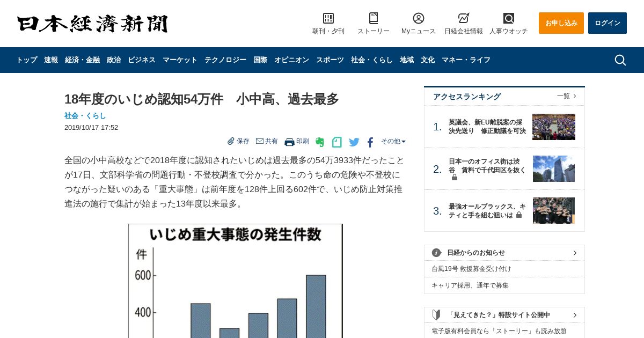Click the All Blacks rugby thumbnail

click(x=554, y=210)
